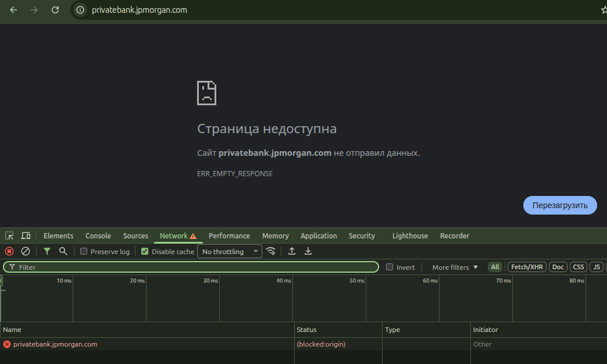Toggle the device toolbar icon
This screenshot has height=364, width=607.
pos(26,236)
